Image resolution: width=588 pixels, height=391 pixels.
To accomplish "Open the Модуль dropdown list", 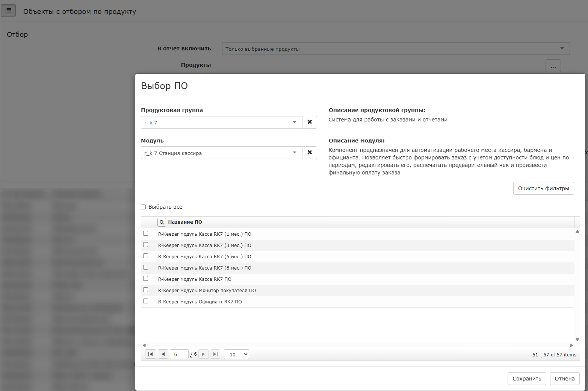I will coord(295,153).
